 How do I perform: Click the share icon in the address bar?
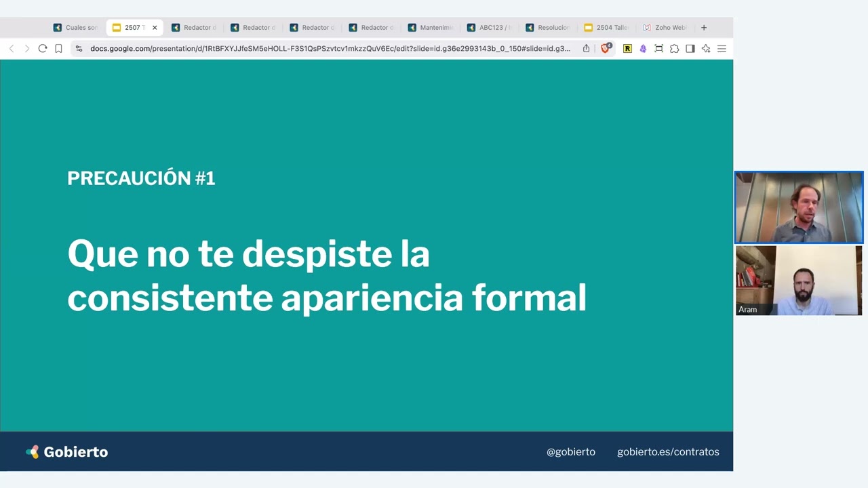586,49
